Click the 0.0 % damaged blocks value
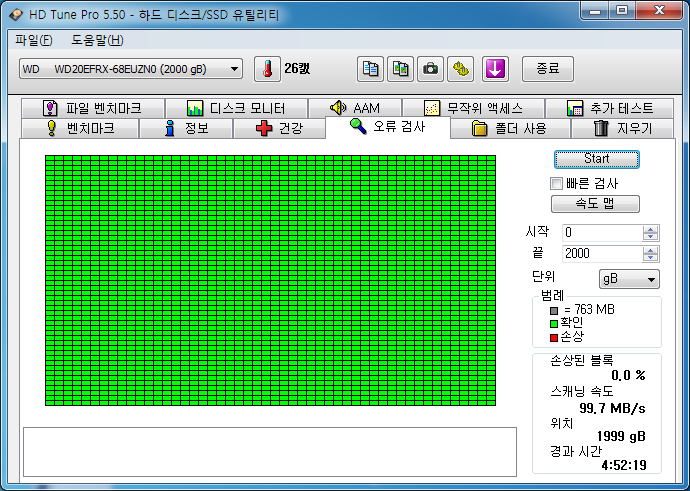This screenshot has width=690, height=491. click(x=628, y=375)
